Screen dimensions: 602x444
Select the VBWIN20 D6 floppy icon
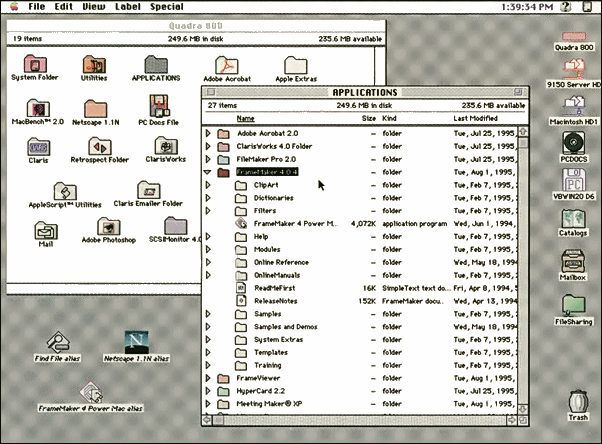pos(574,180)
